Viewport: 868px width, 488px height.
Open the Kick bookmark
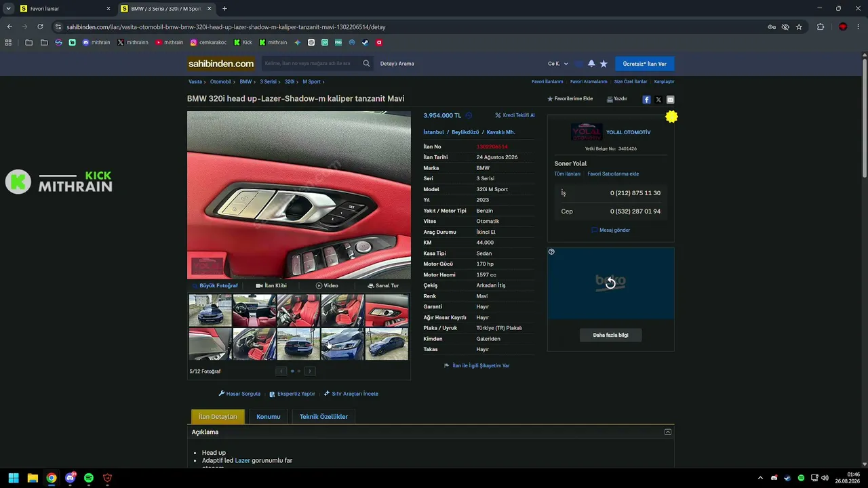[x=243, y=43]
